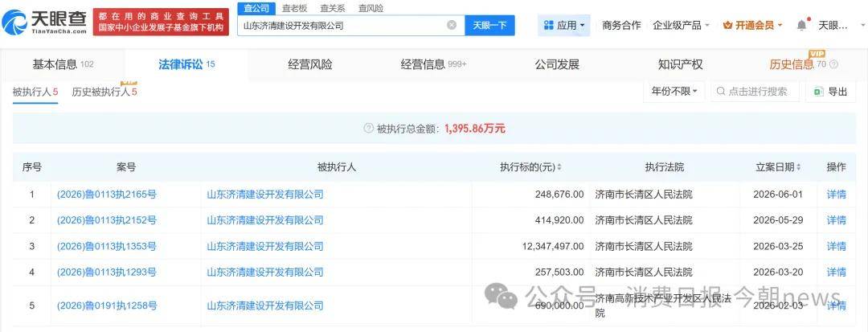Open the notification bell icon
This screenshot has height=332, width=868.
tap(801, 25)
